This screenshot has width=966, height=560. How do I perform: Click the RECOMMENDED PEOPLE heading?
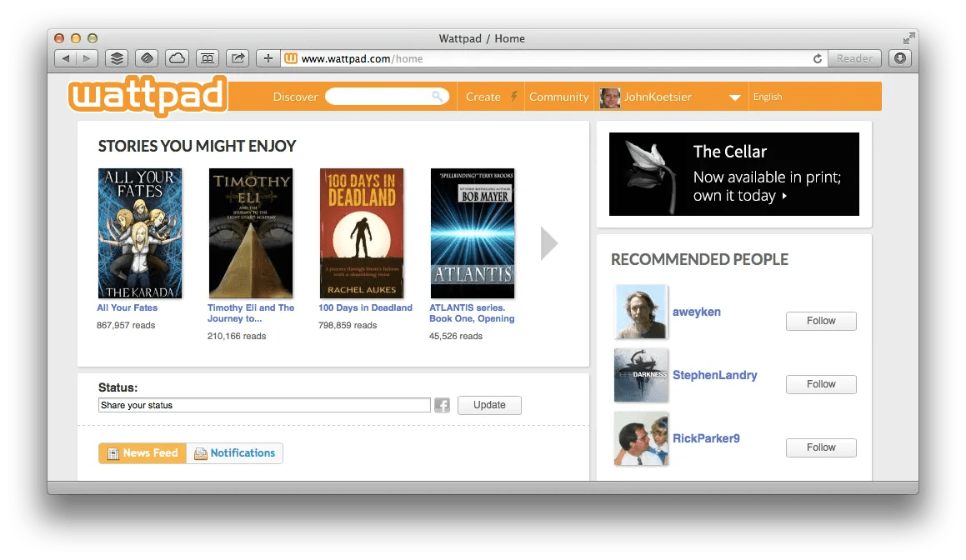(x=699, y=259)
